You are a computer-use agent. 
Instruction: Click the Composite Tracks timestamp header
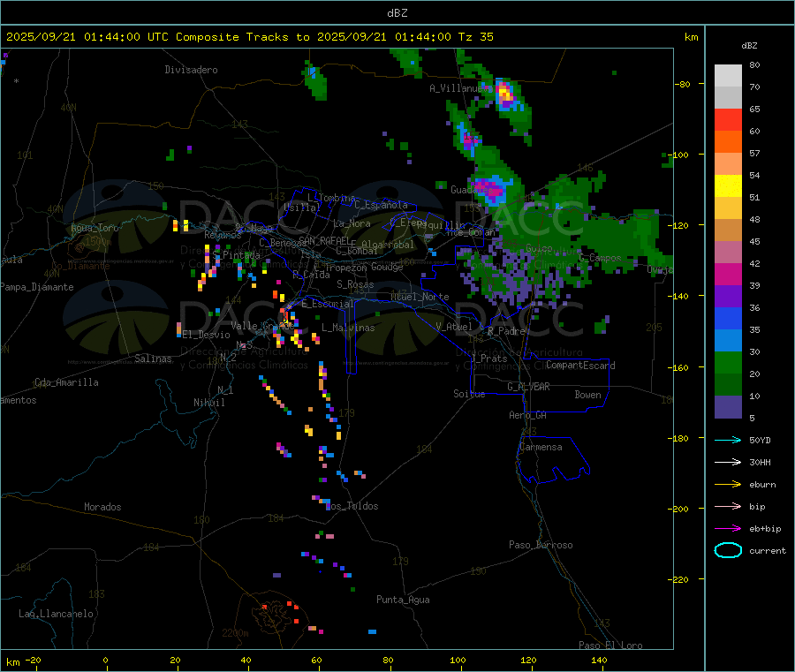point(250,37)
